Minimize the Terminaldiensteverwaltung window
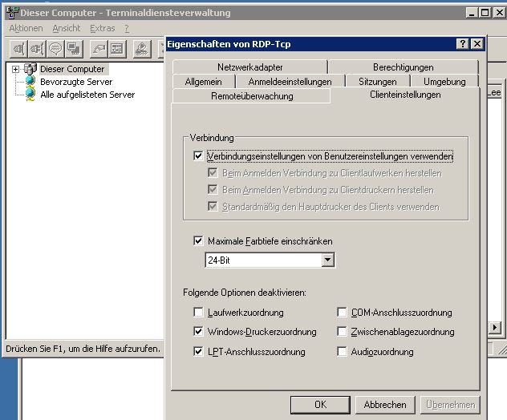This screenshot has width=507, height=420. (472, 13)
